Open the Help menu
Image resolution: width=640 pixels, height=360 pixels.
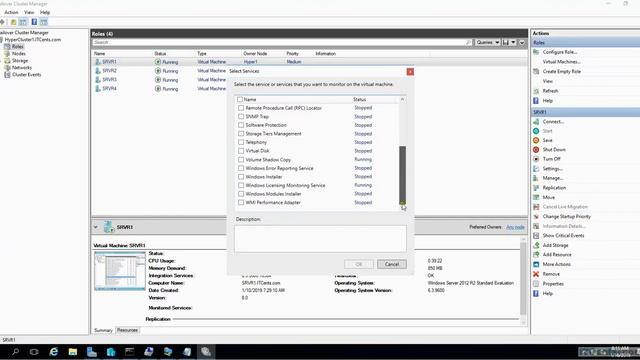click(45, 12)
